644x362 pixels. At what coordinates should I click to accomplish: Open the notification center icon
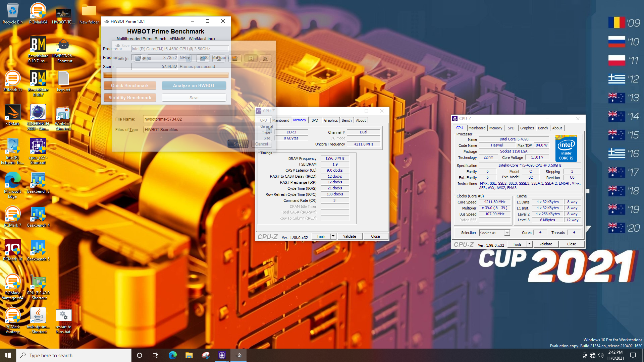pyautogui.click(x=633, y=355)
